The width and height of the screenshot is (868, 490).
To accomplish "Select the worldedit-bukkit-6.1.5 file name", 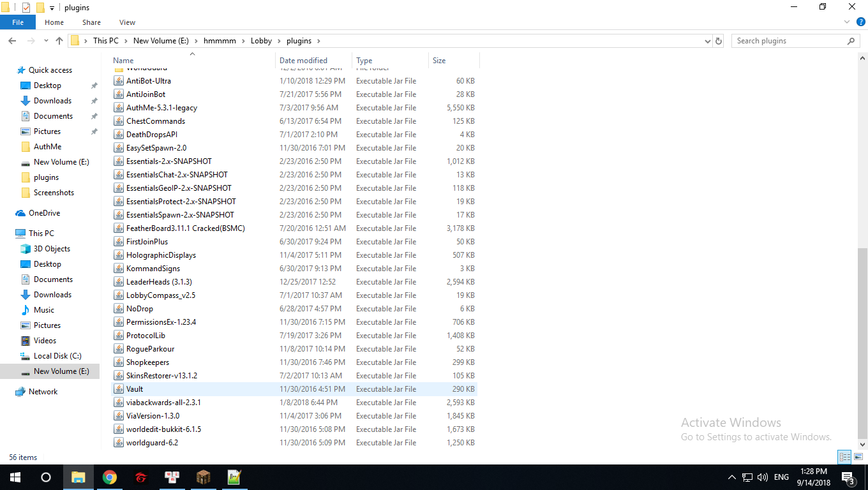I will click(163, 429).
